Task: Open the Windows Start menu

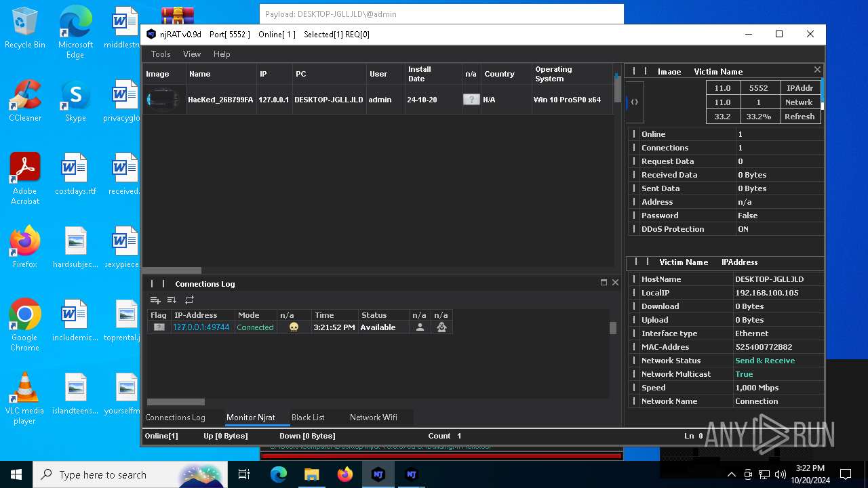Action: coord(16,474)
